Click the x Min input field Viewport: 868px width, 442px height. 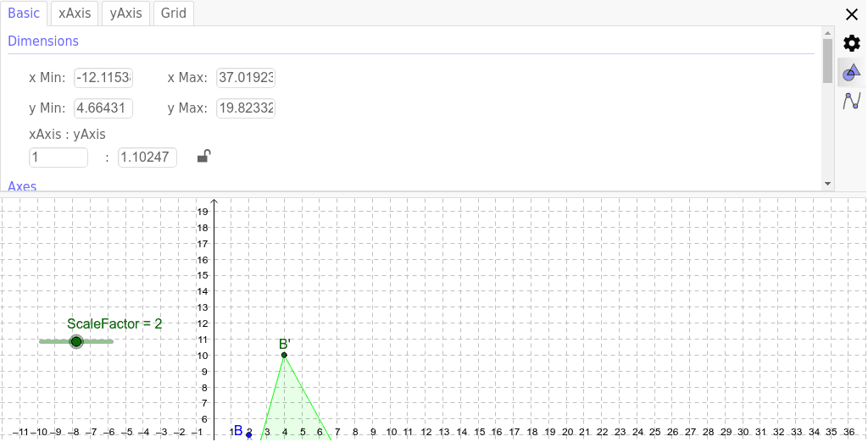(x=103, y=78)
